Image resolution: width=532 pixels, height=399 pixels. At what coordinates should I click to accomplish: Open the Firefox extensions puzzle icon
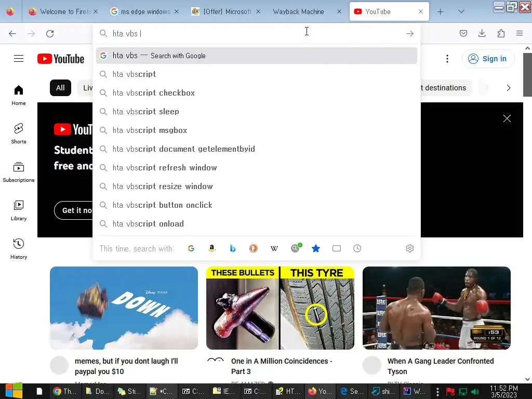(501, 33)
